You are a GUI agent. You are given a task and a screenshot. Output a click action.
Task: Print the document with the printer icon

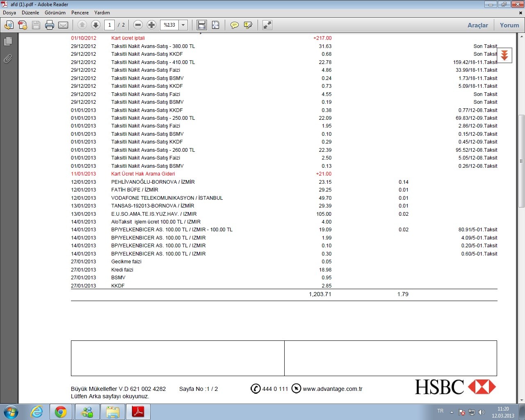50,25
